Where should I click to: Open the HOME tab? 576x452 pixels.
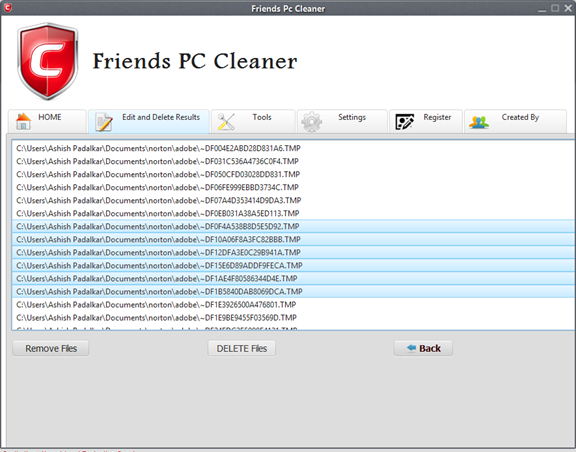[x=47, y=121]
